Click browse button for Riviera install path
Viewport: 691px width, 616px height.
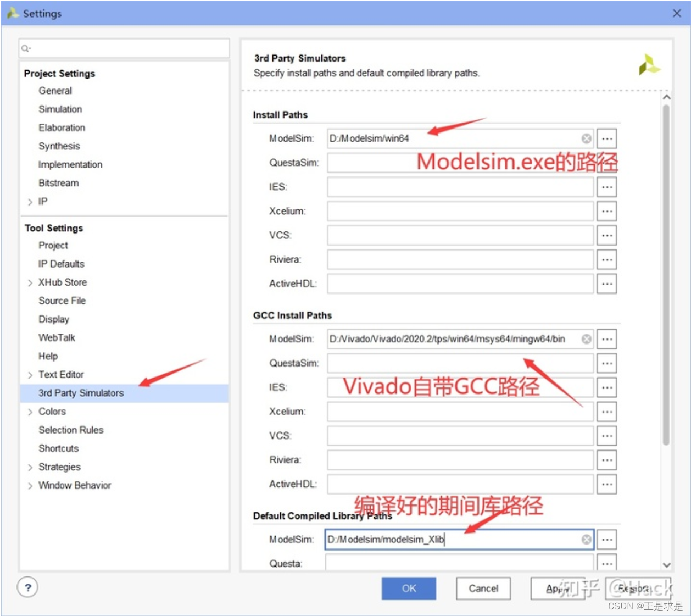607,259
